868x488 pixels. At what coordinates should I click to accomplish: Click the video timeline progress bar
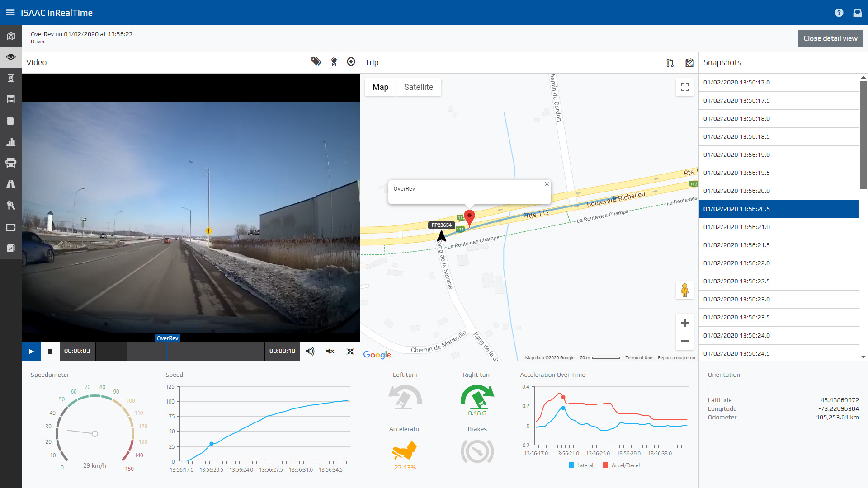click(x=180, y=352)
